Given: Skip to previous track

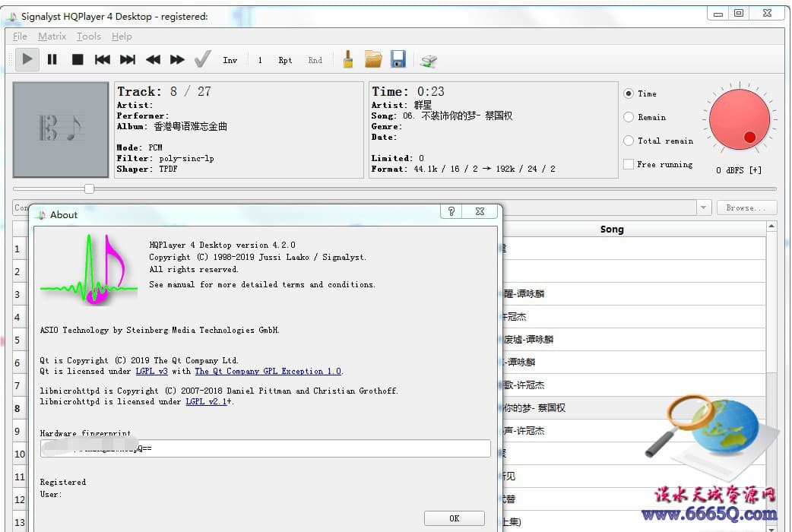Looking at the screenshot, I should (103, 59).
